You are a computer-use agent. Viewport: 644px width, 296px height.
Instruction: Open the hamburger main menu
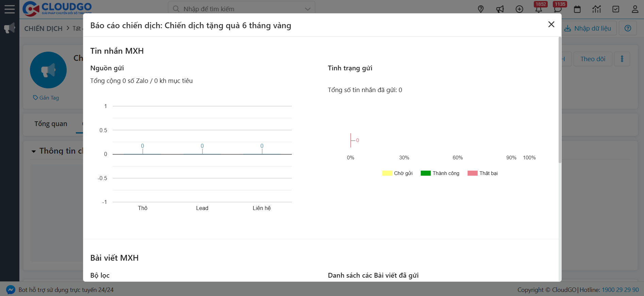pyautogui.click(x=10, y=9)
